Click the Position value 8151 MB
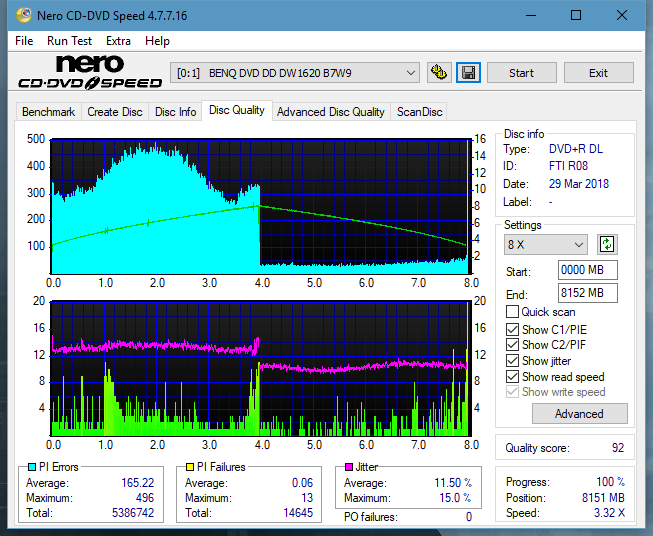Viewport: 653px width, 536px height. [603, 498]
